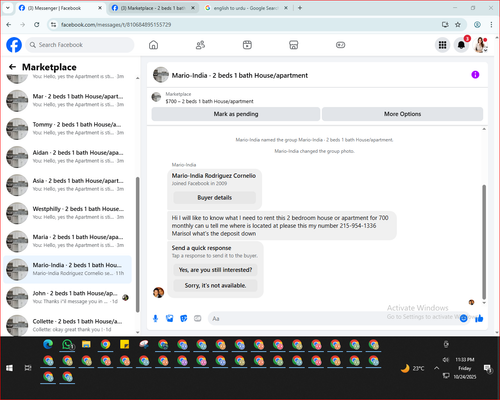Show hidden system tray icons
500x400 pixels.
tap(436, 368)
